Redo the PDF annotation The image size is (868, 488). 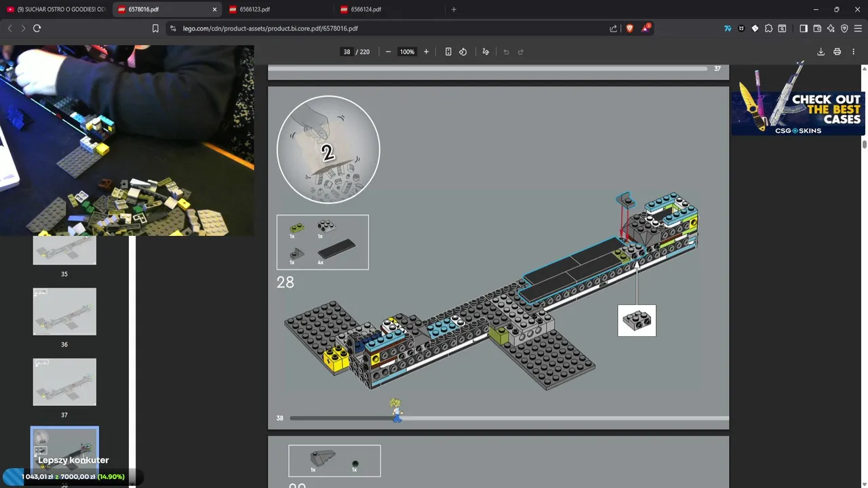tap(521, 52)
